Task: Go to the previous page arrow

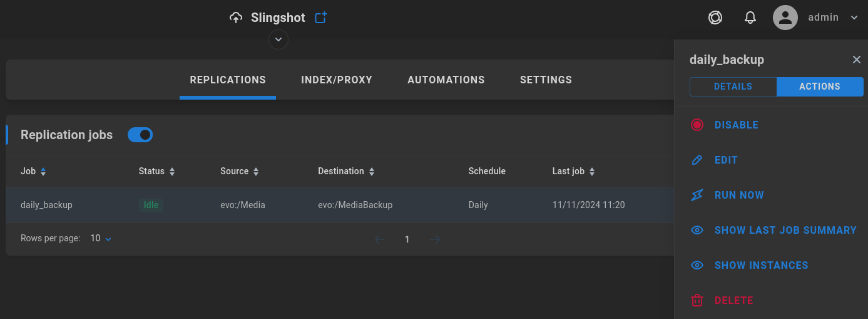Action: tap(379, 239)
